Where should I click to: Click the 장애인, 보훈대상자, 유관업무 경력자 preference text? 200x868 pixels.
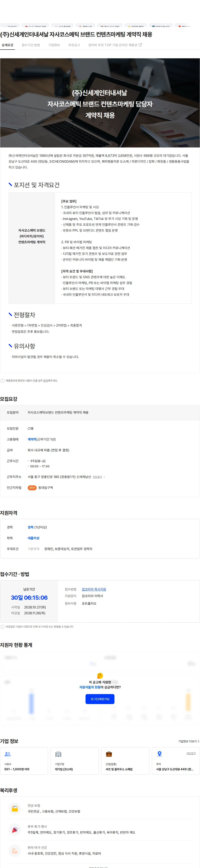pyautogui.click(x=69, y=549)
